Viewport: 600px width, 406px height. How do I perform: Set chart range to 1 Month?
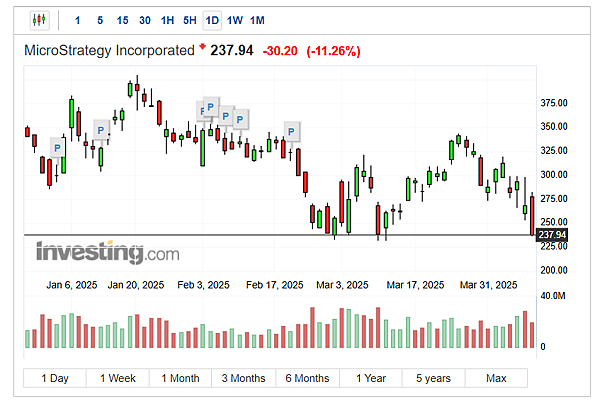pyautogui.click(x=180, y=378)
